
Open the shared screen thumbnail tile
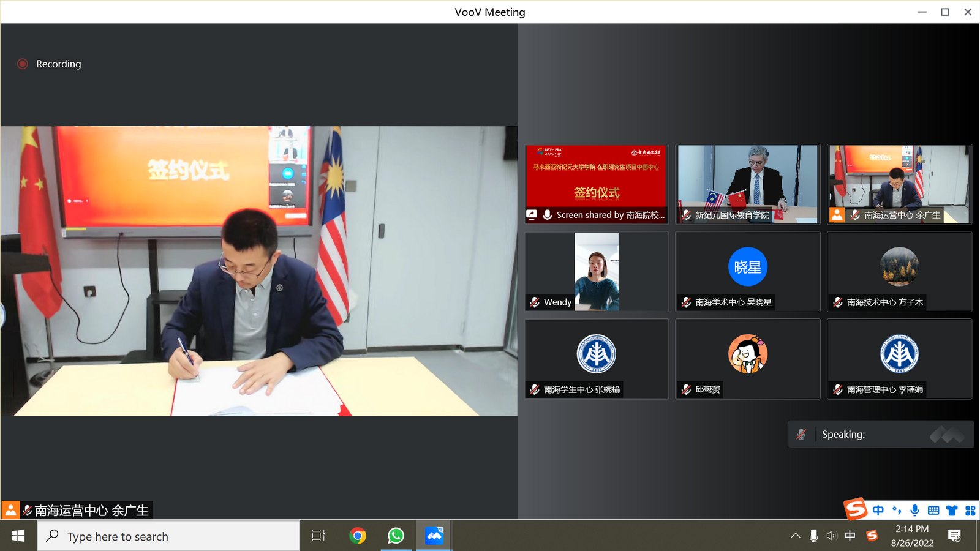click(597, 184)
